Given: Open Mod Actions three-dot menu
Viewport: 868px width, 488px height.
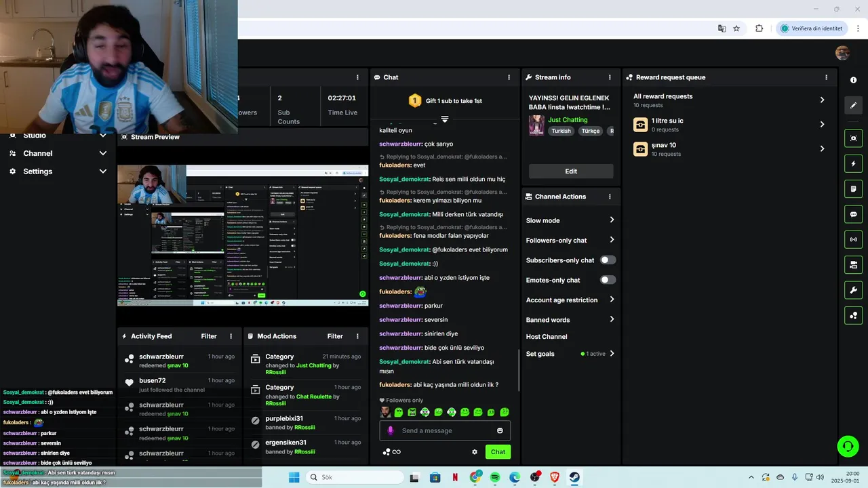Looking at the screenshot, I should point(357,336).
